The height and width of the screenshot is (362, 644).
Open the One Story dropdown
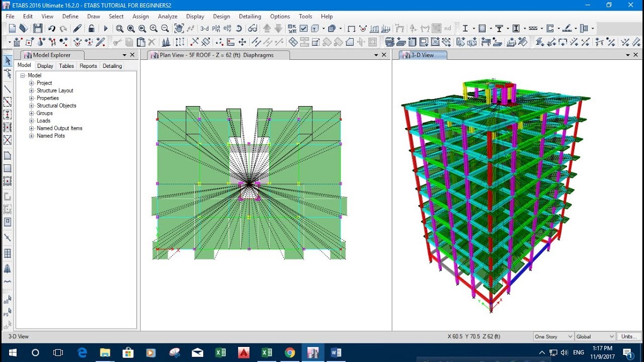(x=552, y=336)
